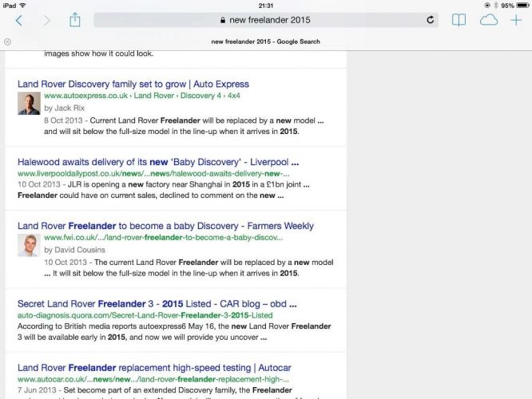This screenshot has width=532, height=399.
Task: Reload the page with the refresh icon
Action: pyautogui.click(x=431, y=20)
